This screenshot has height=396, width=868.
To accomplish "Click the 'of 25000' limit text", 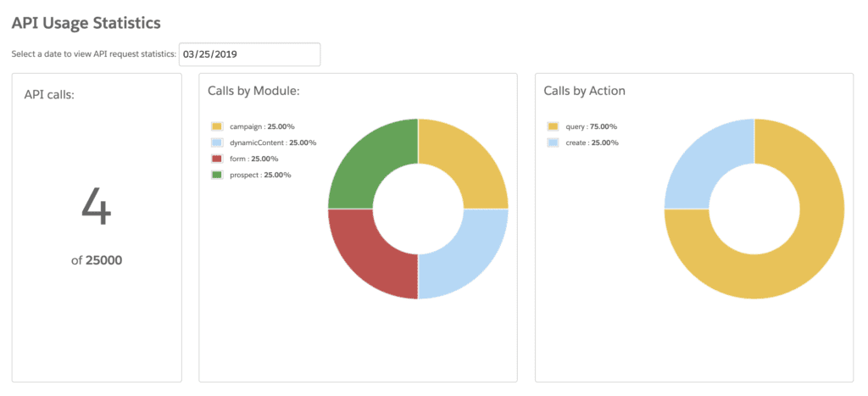I will pyautogui.click(x=97, y=260).
